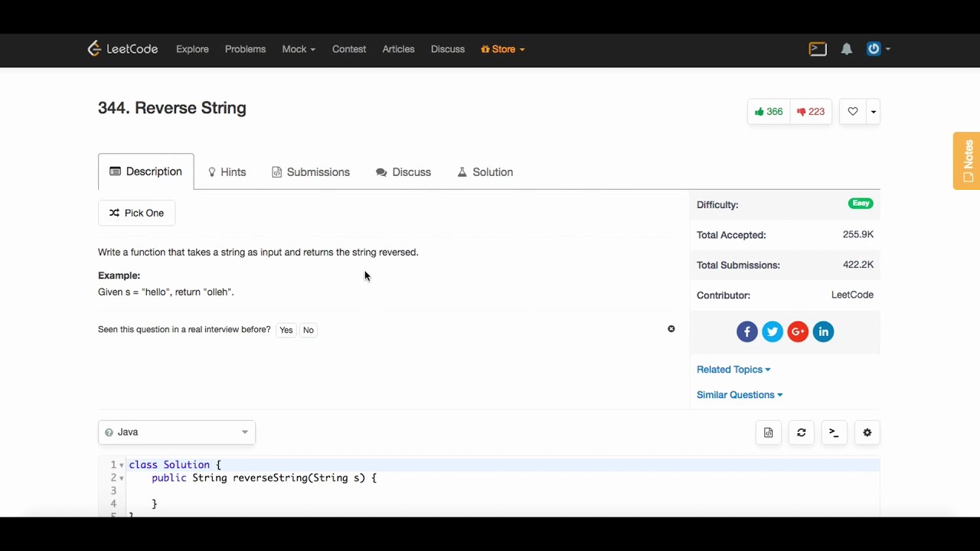
Task: Click the Easy difficulty badge
Action: pos(861,204)
